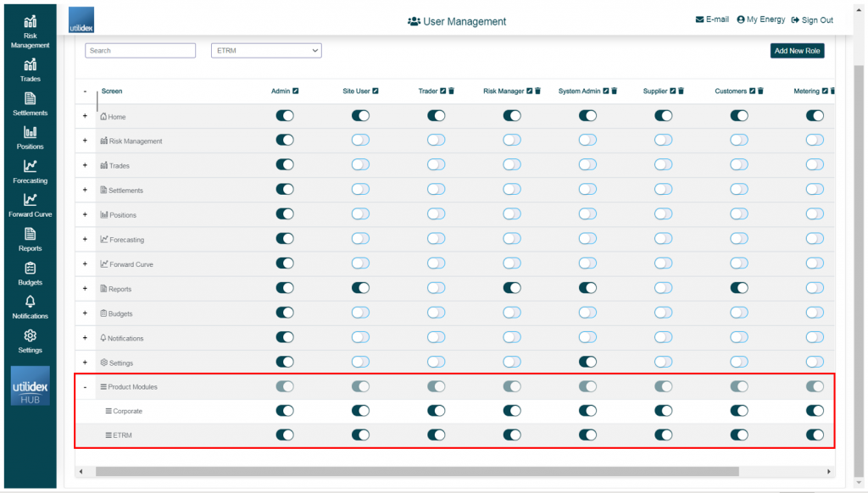Screen dimensions: 868x493
Task: Turn on Supplier access for Reports
Action: [664, 288]
